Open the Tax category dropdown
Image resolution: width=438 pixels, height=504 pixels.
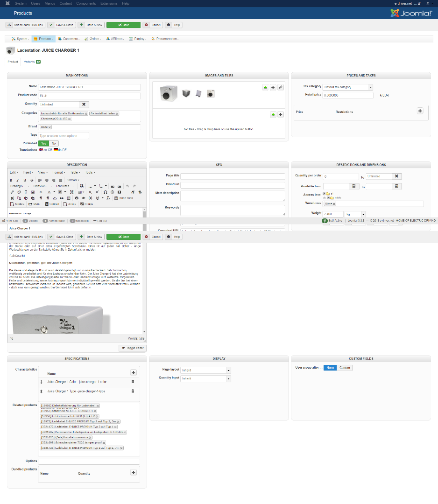pos(347,87)
